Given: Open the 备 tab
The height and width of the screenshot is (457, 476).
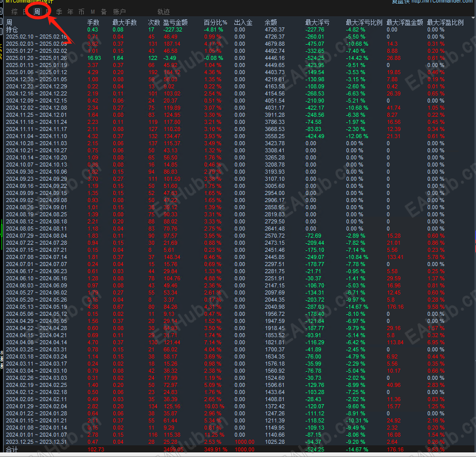Looking at the screenshot, I should [x=104, y=12].
